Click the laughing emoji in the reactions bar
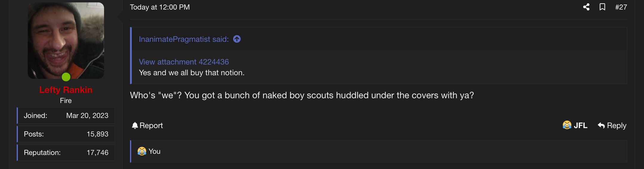 click(142, 151)
